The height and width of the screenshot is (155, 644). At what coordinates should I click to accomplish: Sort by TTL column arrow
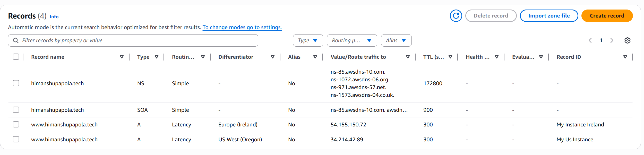[x=450, y=57]
